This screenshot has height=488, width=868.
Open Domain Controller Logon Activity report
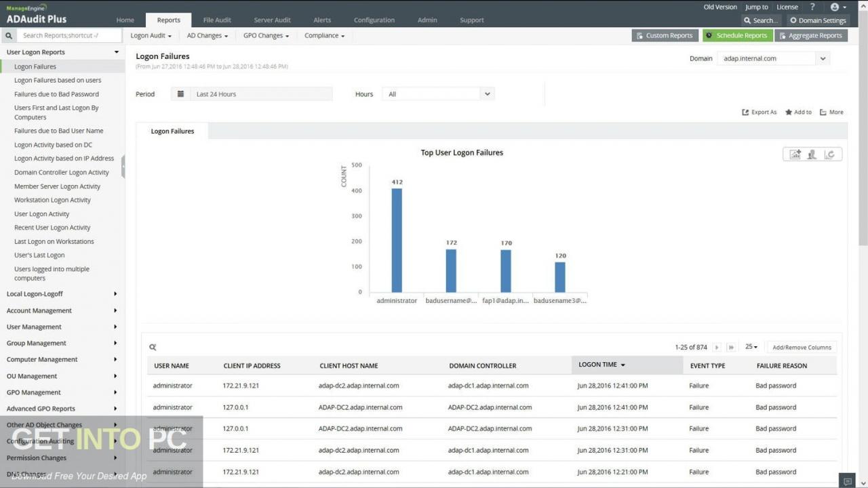(62, 173)
